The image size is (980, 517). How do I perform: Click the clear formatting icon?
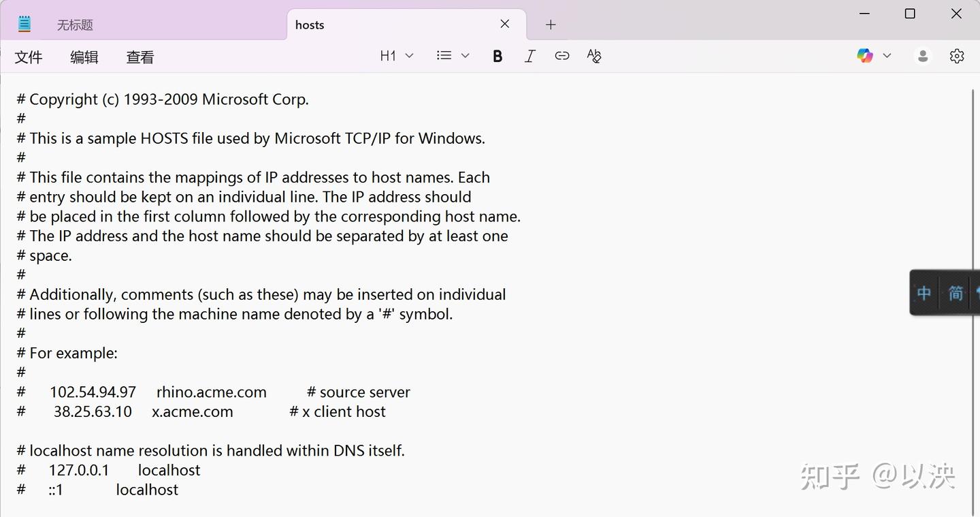(593, 56)
